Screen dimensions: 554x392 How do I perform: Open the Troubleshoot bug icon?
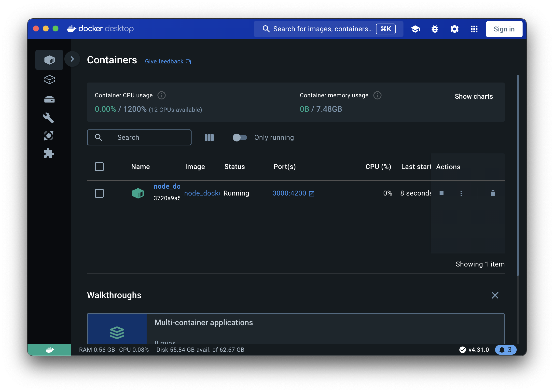click(x=435, y=29)
